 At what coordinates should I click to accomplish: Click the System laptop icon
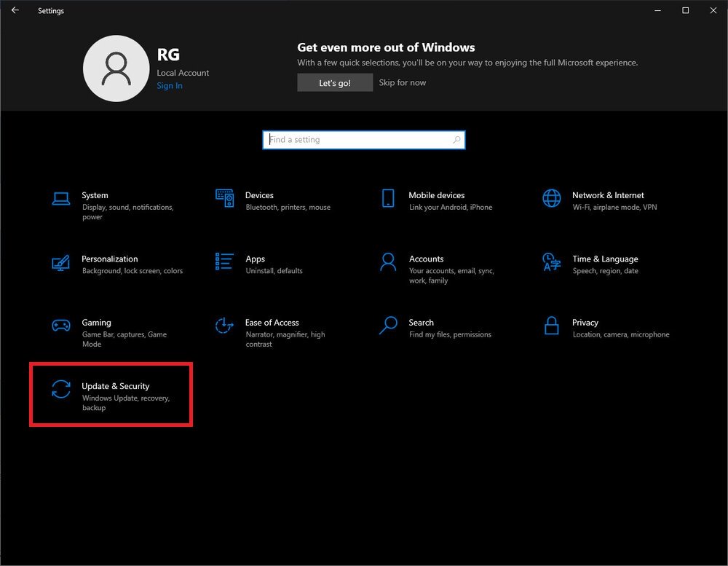pyautogui.click(x=61, y=199)
